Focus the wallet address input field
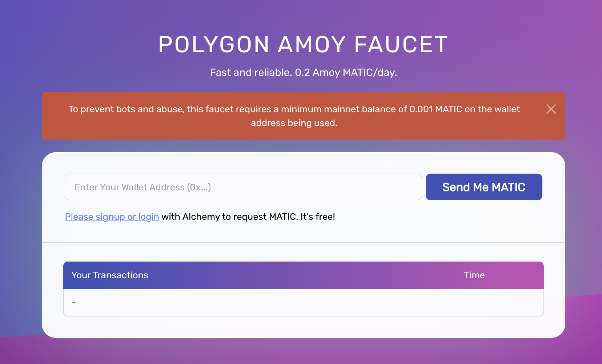The height and width of the screenshot is (364, 602). [243, 187]
